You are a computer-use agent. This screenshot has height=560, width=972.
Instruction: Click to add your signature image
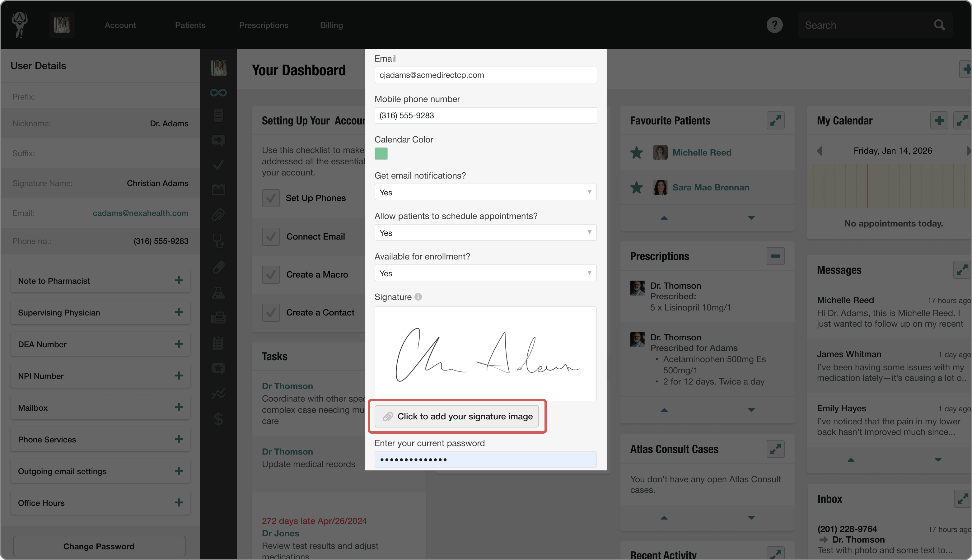[456, 416]
